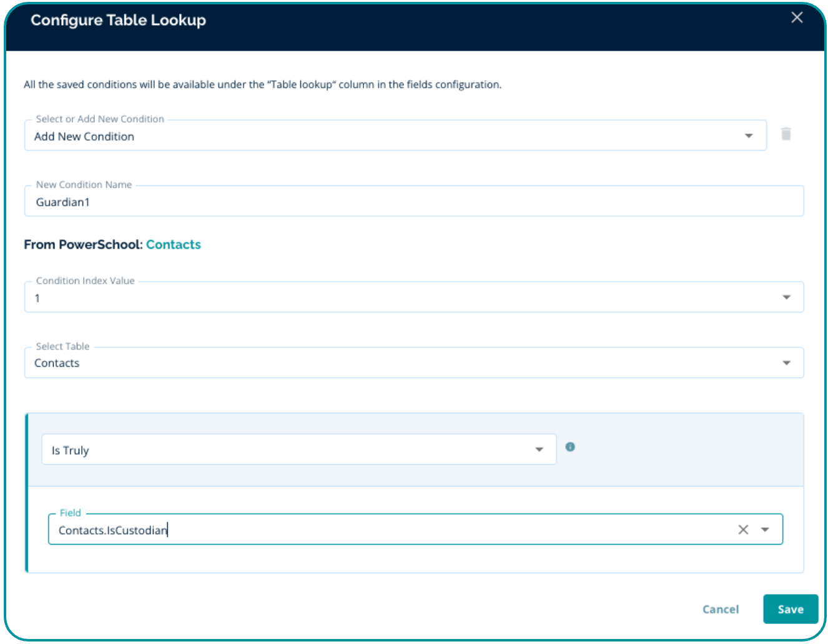Click the From PowerSchool heading label
The image size is (828, 644).
pyautogui.click(x=83, y=245)
